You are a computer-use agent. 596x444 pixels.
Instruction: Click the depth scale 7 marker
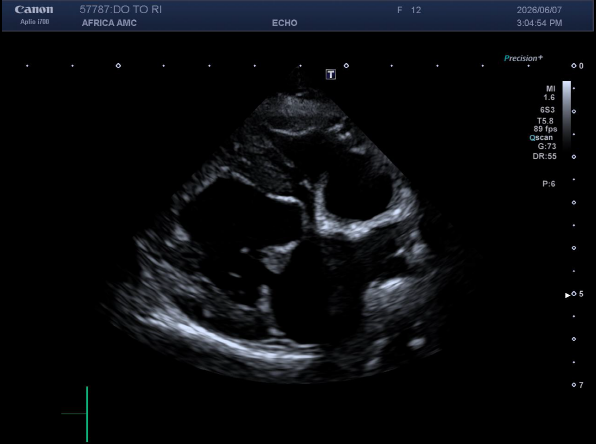pos(577,385)
